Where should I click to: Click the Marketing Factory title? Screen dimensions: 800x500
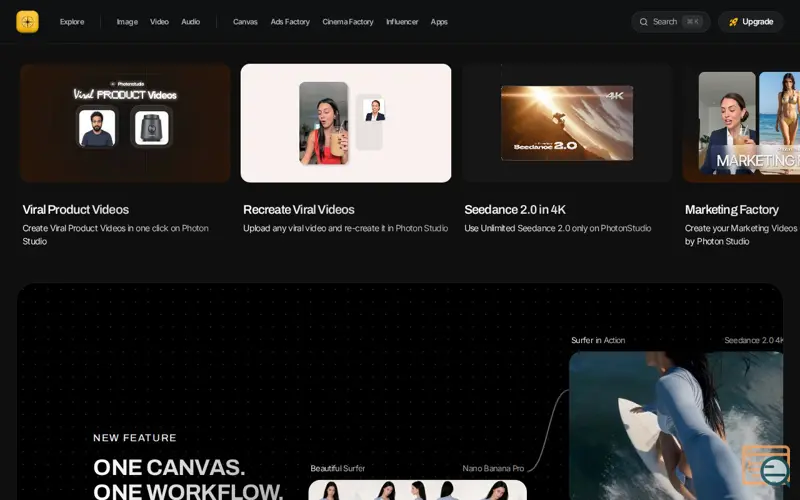(732, 210)
